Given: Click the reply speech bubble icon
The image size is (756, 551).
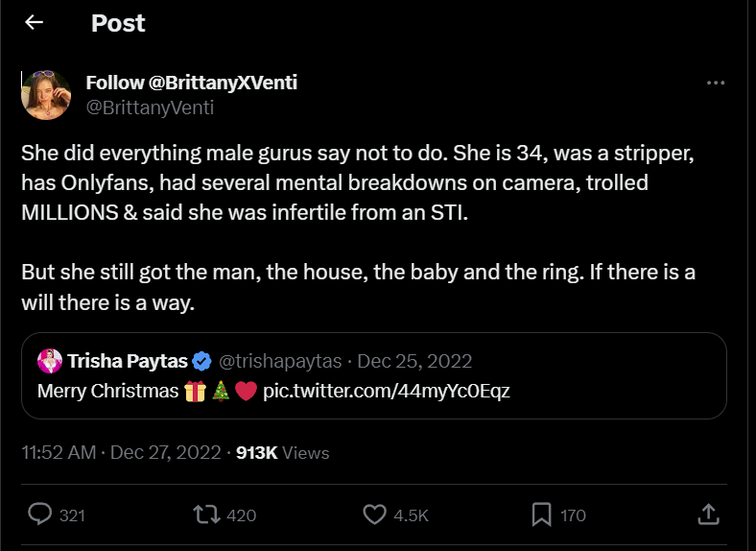Looking at the screenshot, I should coord(39,515).
